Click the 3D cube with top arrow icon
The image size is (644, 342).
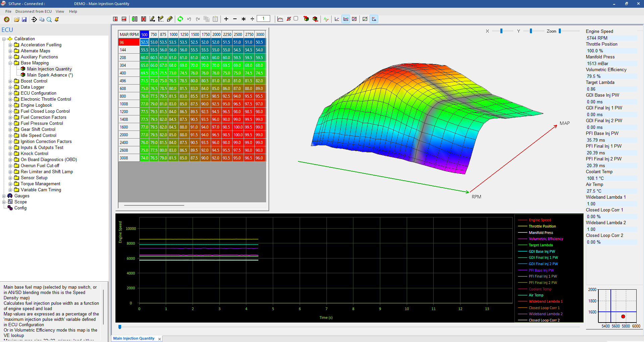(306, 19)
